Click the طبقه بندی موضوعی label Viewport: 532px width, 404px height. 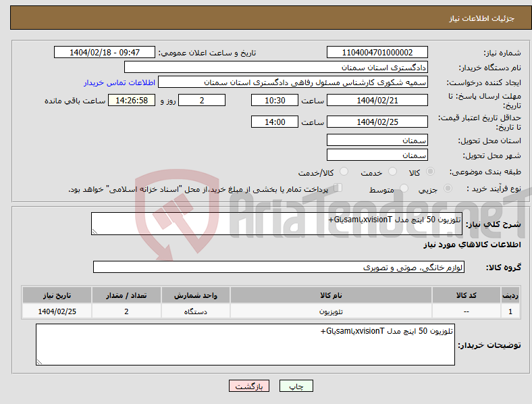tap(485, 172)
